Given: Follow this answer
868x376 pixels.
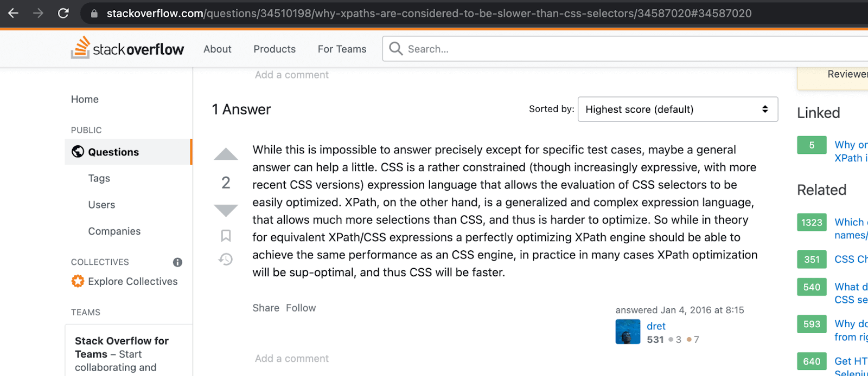Looking at the screenshot, I should pos(301,308).
